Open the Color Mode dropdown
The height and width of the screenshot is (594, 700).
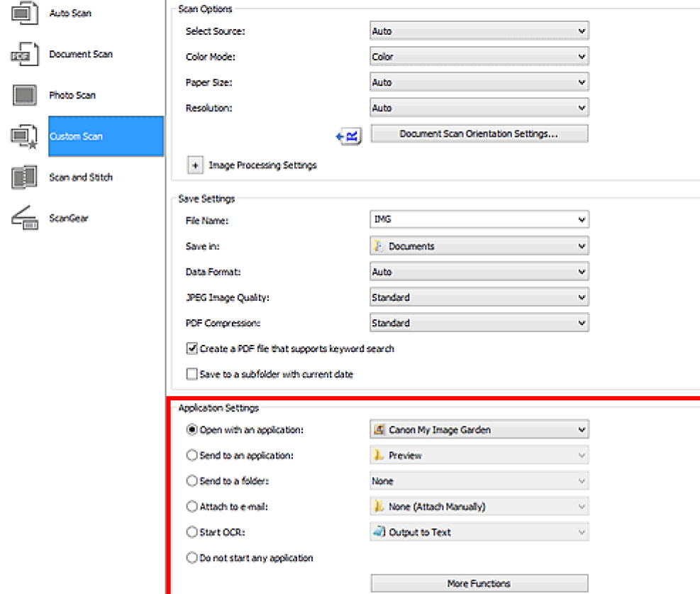tap(479, 57)
